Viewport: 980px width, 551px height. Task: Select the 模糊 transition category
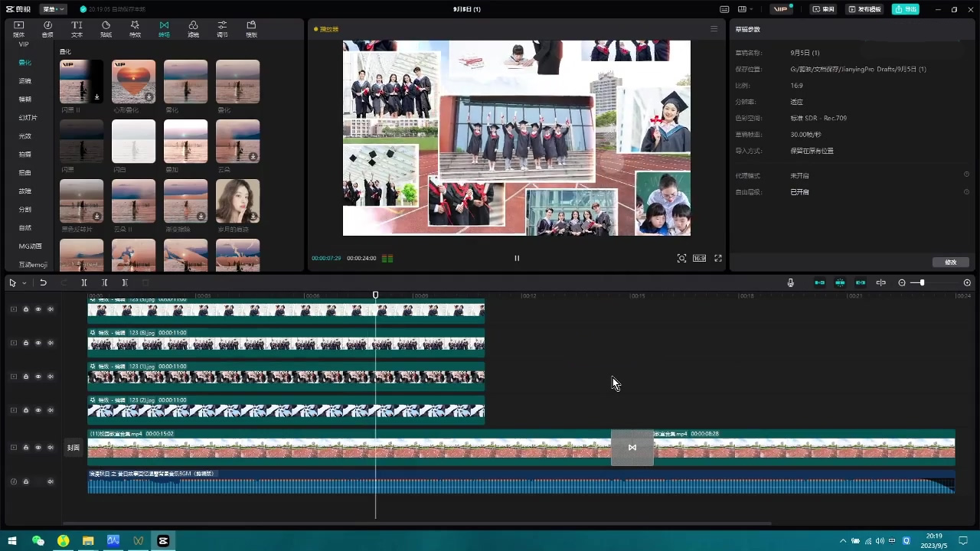click(x=25, y=99)
